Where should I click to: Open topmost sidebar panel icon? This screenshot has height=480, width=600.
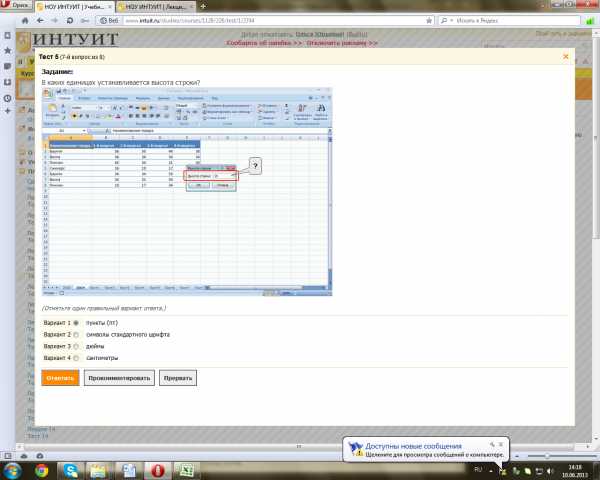(x=7, y=35)
